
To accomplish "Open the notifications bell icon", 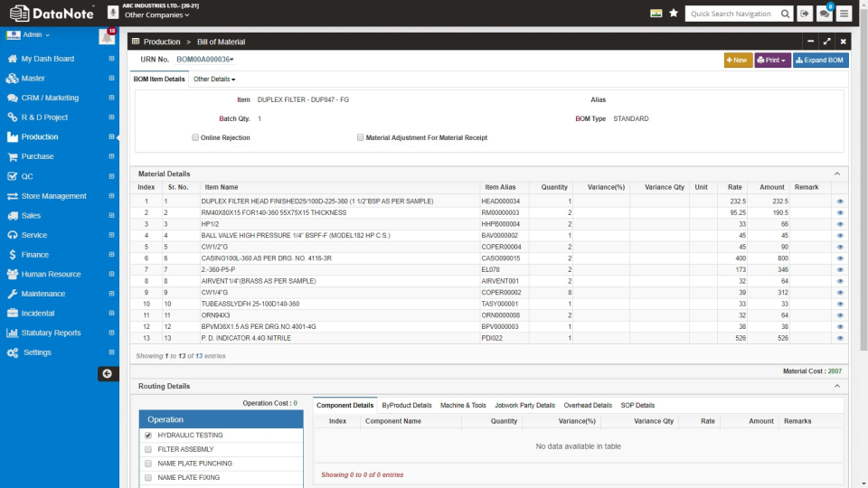I will (107, 36).
